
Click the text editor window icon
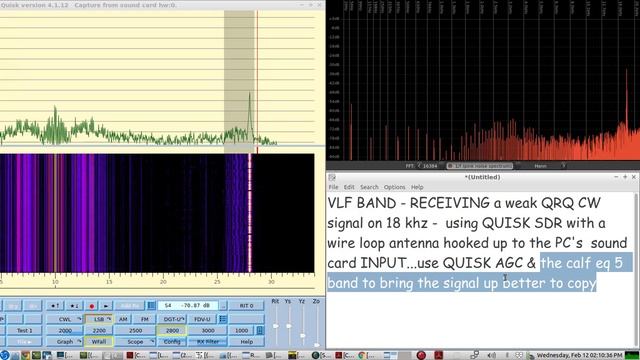pyautogui.click(x=332, y=177)
